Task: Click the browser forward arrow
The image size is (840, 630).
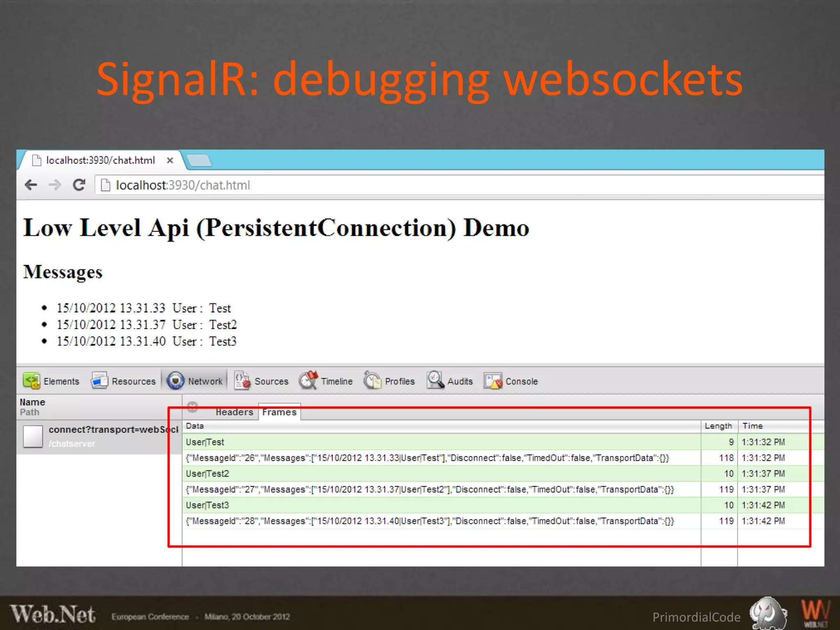Action: 55,185
